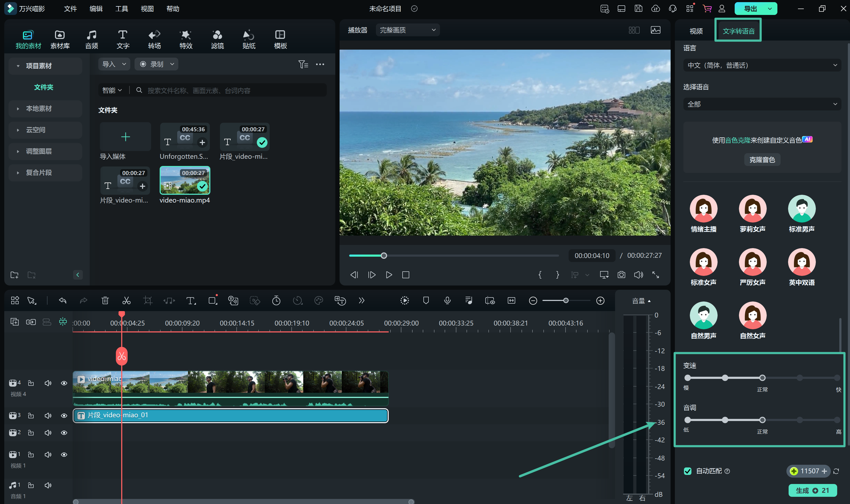Hide track 3 with eye icon
Screen dimensions: 850x504
coord(64,416)
